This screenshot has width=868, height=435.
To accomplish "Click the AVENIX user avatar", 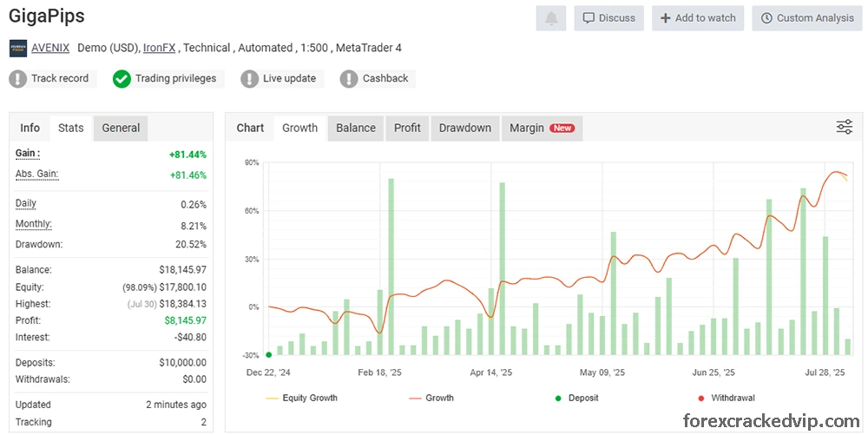I will coord(18,48).
